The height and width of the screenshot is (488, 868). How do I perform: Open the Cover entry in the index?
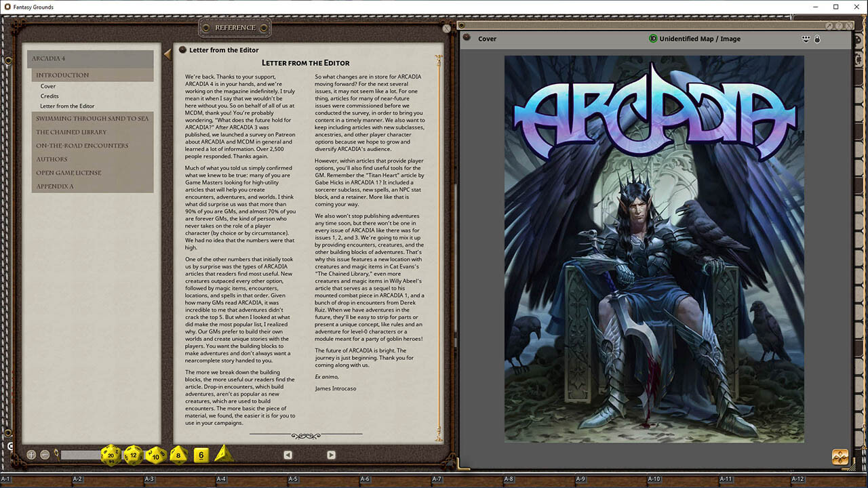click(x=47, y=86)
